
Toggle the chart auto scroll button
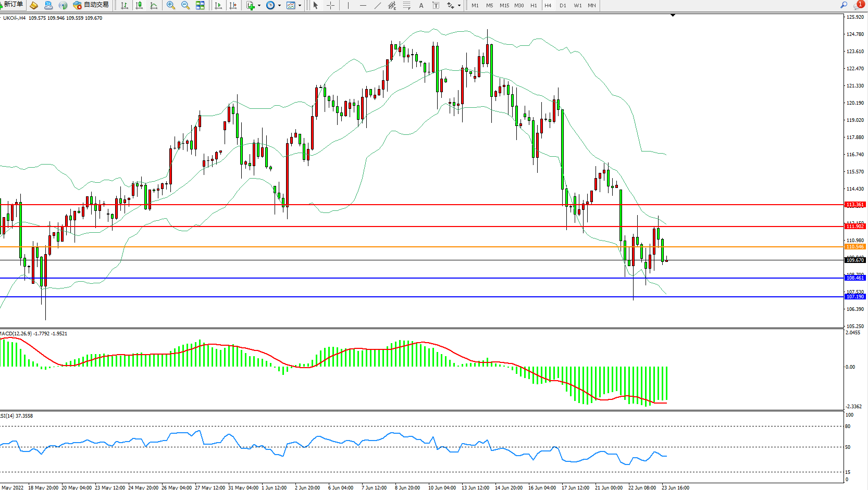(218, 5)
